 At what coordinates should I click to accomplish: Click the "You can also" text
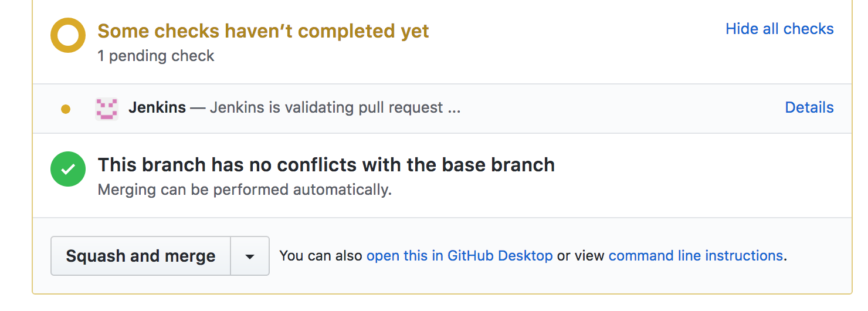321,256
